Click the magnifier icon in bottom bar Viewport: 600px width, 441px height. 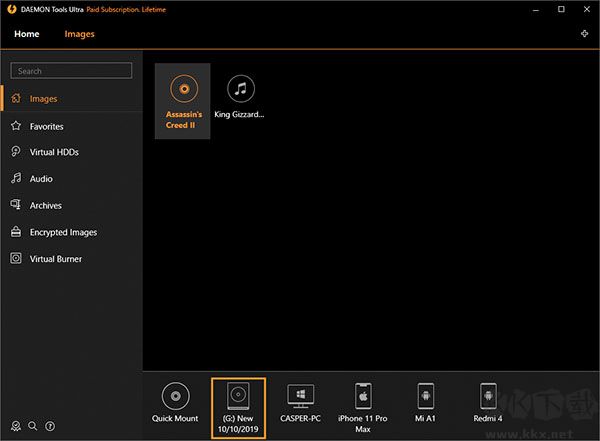pos(33,426)
